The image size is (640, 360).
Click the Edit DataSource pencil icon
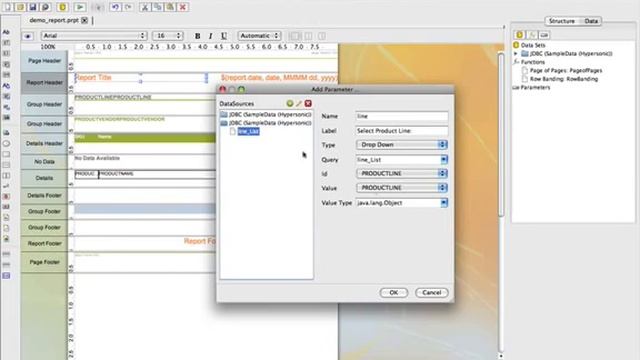point(299,104)
